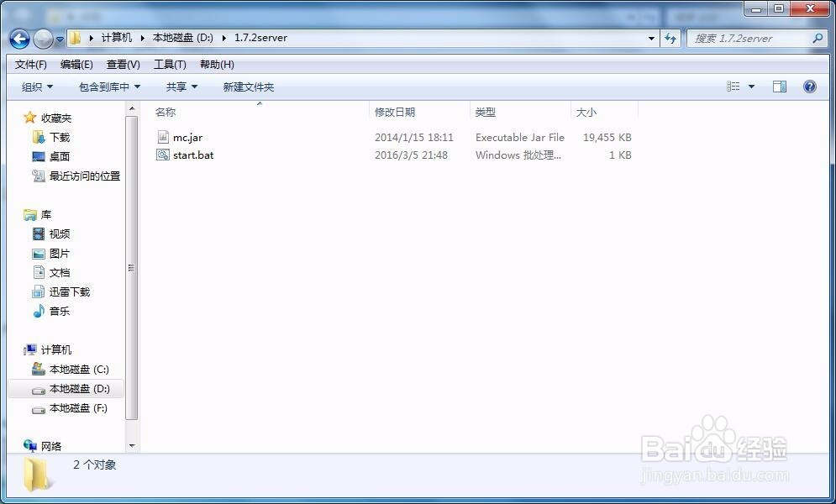Click the 19,455 KB size cell
The image size is (836, 504).
(607, 138)
